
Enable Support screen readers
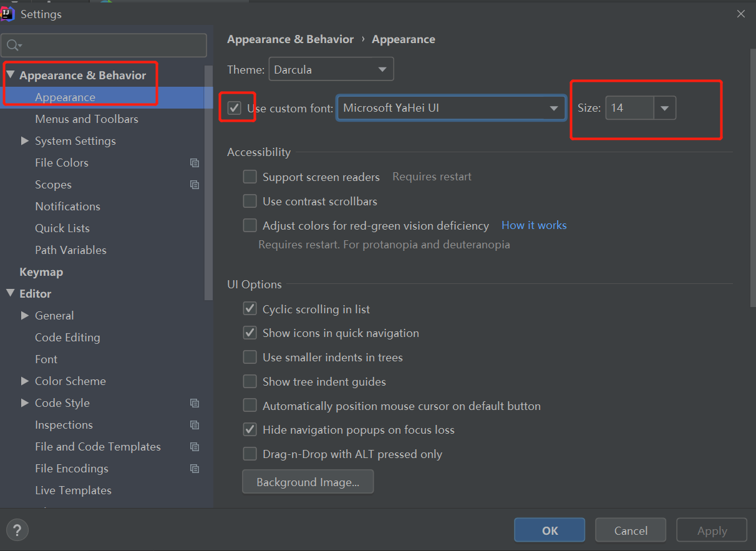(250, 177)
